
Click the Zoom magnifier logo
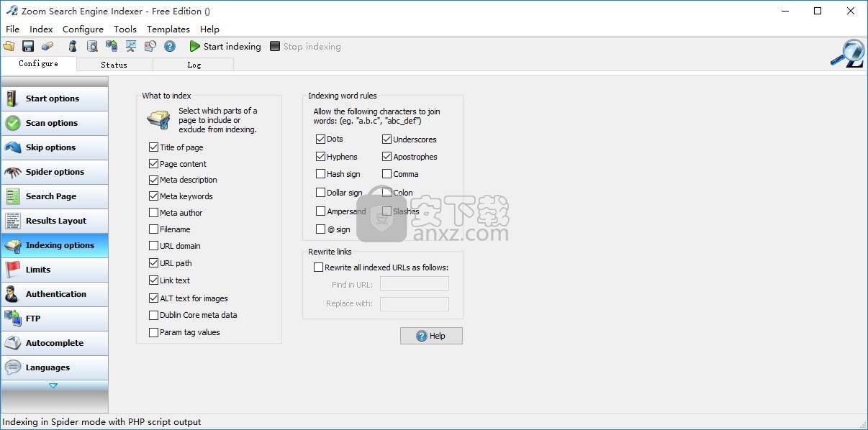[847, 54]
